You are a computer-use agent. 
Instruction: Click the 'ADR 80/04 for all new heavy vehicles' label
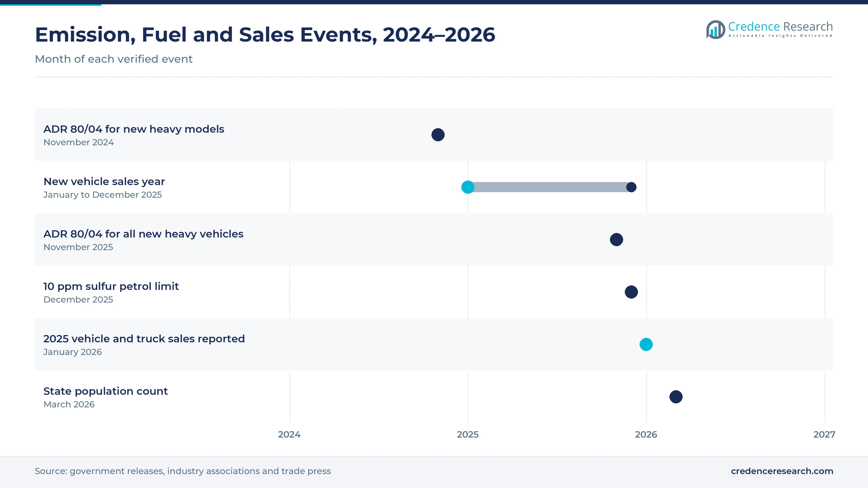click(x=143, y=234)
